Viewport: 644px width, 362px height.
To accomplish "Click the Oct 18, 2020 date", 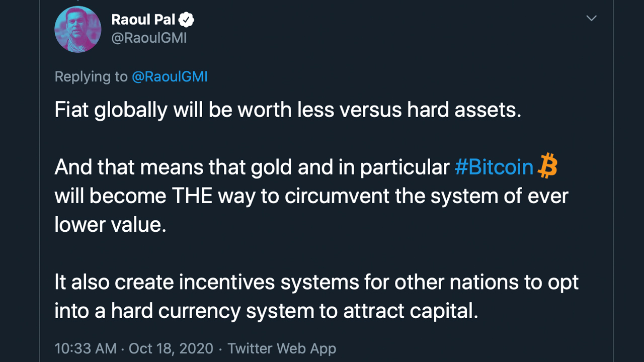I will coord(171,348).
